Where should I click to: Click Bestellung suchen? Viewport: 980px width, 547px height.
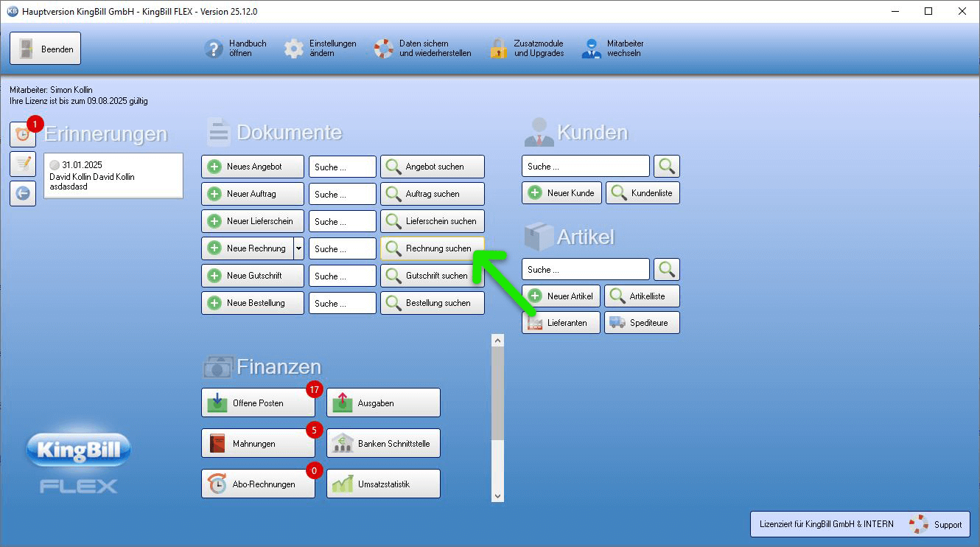(x=433, y=303)
